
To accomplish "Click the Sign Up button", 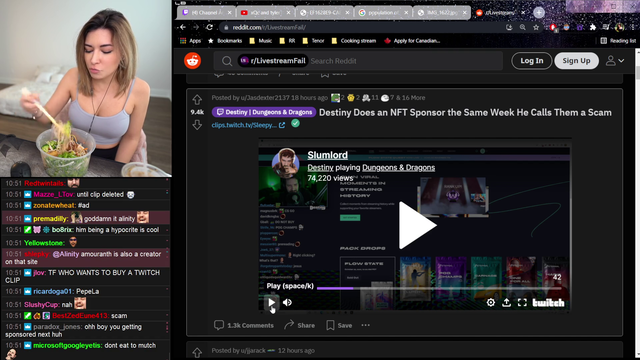I will point(576,61).
